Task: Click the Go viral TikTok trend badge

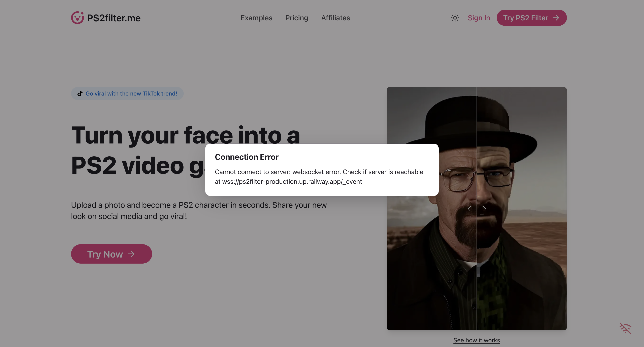Action: (127, 93)
